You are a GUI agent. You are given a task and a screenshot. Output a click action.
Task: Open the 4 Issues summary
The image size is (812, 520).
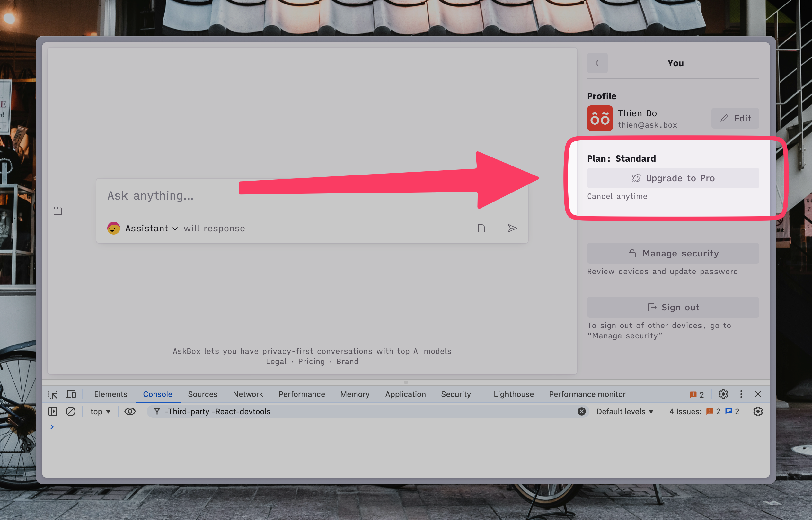tap(704, 411)
